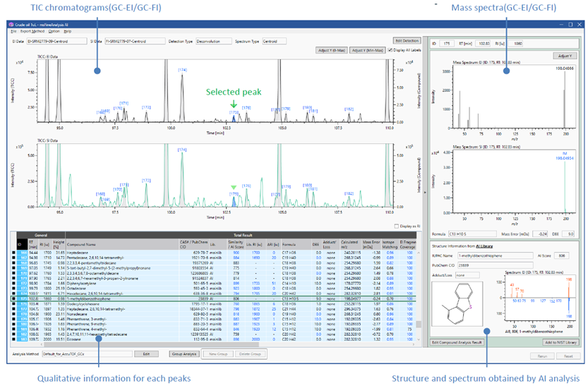Click the ID field showing 175
Screen dimensions: 588x386
[447, 44]
